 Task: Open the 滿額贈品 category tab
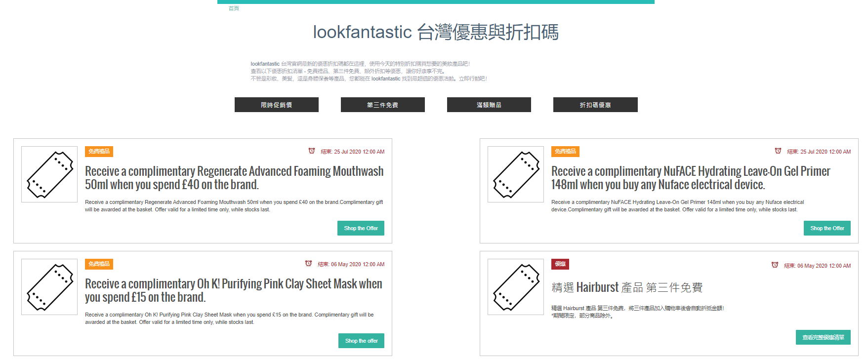(x=489, y=105)
